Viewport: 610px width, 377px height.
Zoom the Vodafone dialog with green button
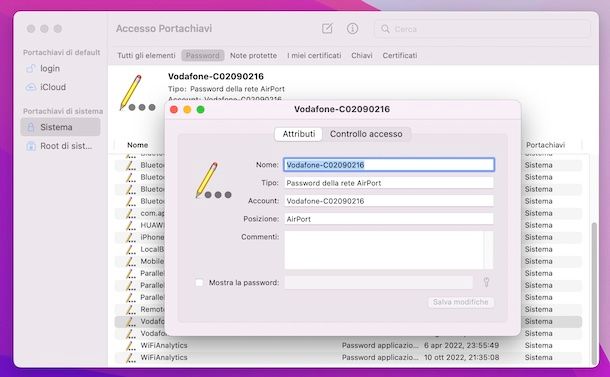200,110
